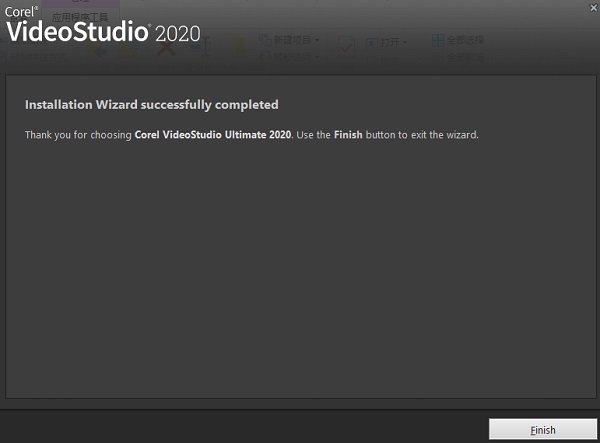The width and height of the screenshot is (600, 443).
Task: Click the bold Finish word in the message
Action: click(x=348, y=135)
